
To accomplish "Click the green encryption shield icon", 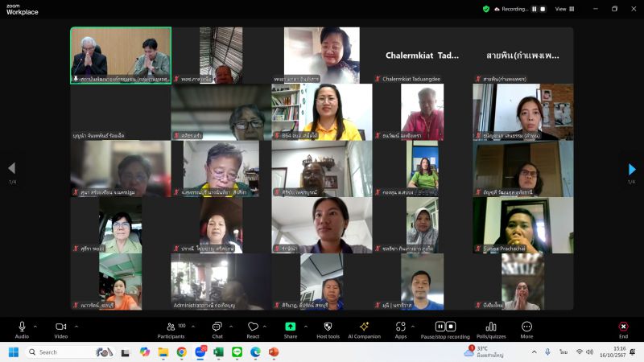I will pyautogui.click(x=485, y=9).
